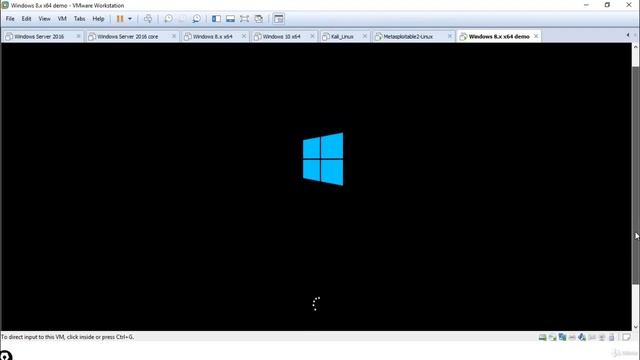Click the network adapter status icon
Viewport: 640px width, 360px height.
(562, 337)
